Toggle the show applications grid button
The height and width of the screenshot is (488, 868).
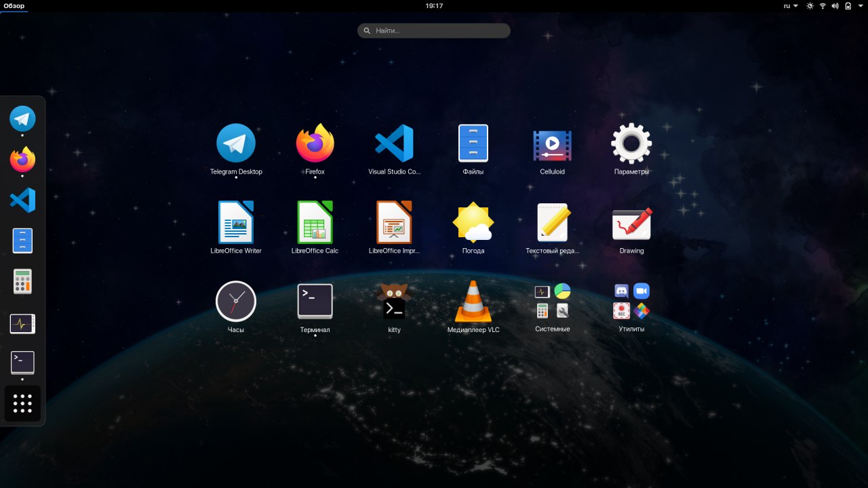coord(22,403)
